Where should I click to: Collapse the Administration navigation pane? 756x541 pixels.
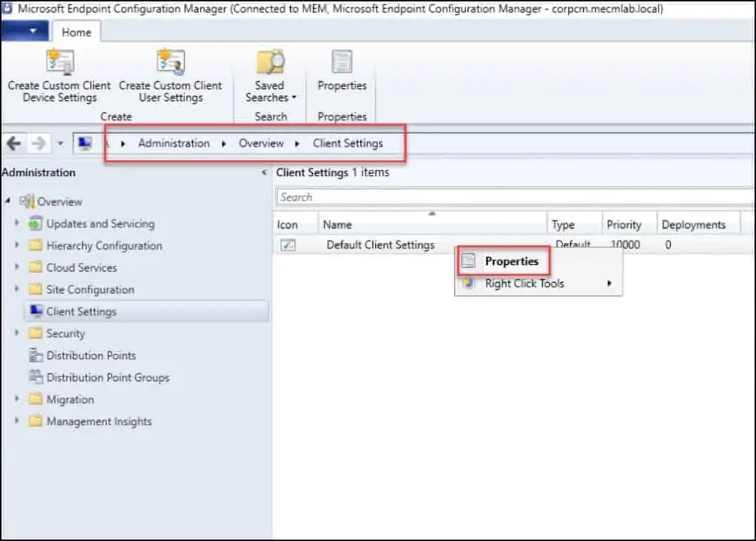pyautogui.click(x=264, y=172)
